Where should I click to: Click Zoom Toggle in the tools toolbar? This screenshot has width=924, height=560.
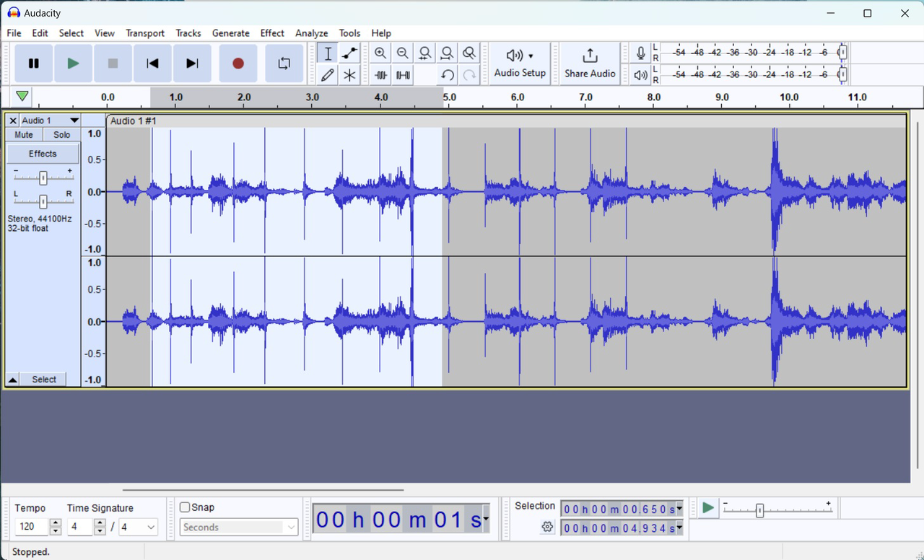tap(468, 53)
